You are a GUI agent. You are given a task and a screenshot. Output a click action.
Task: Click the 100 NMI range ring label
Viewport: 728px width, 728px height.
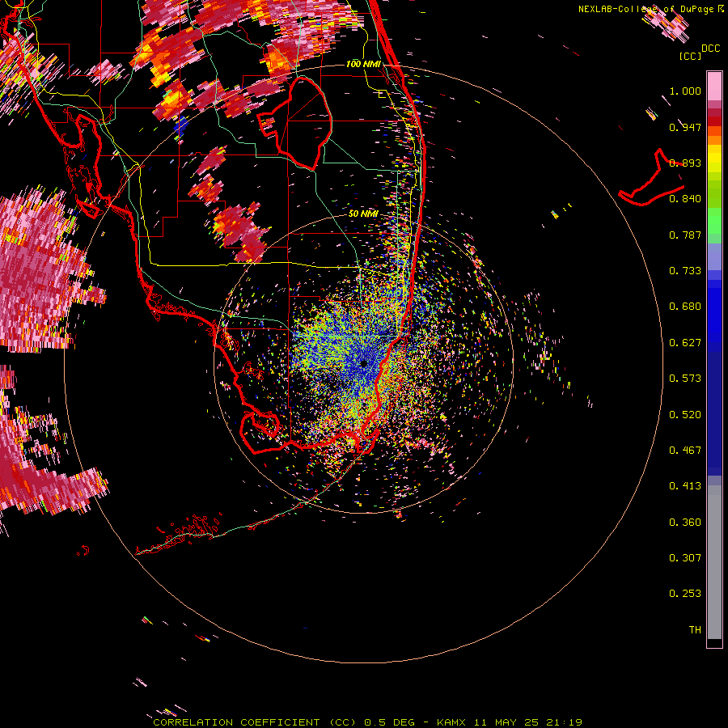pyautogui.click(x=363, y=64)
